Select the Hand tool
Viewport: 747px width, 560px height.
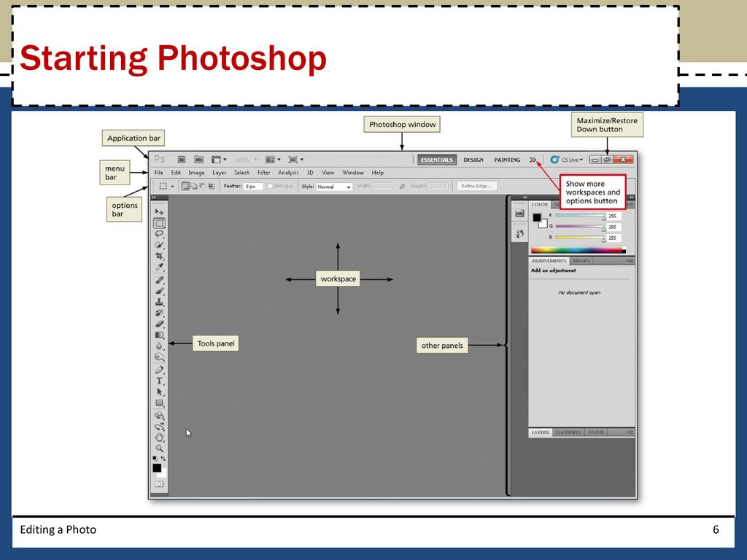coord(159,437)
